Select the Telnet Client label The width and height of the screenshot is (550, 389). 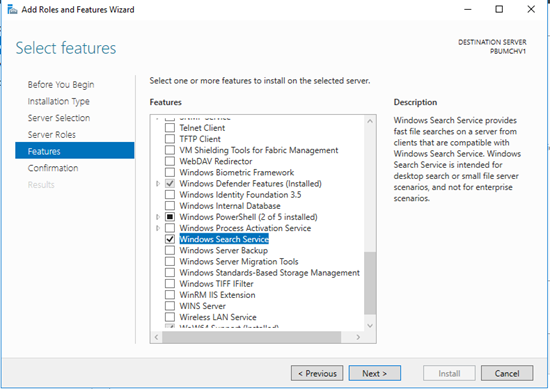pos(202,128)
